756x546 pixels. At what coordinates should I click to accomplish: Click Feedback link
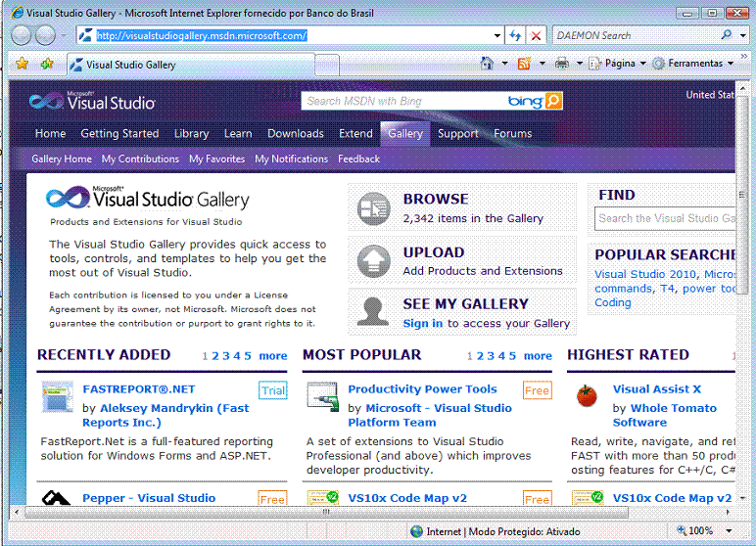click(358, 159)
